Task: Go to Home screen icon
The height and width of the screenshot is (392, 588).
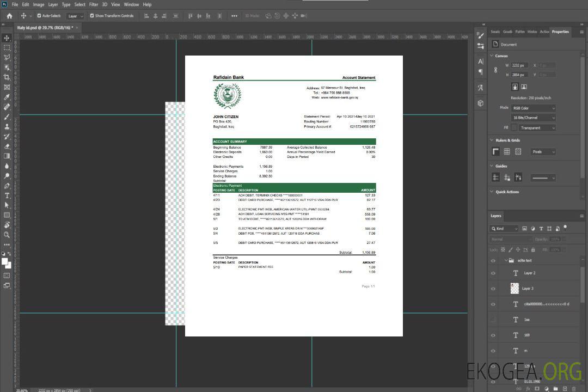Action: coord(9,16)
